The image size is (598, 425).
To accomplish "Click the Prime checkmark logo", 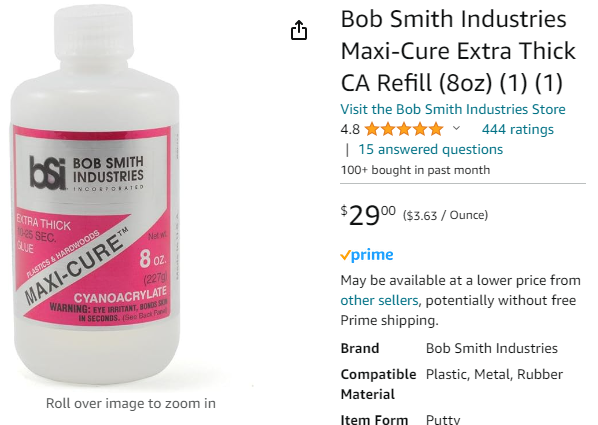I will [x=367, y=254].
